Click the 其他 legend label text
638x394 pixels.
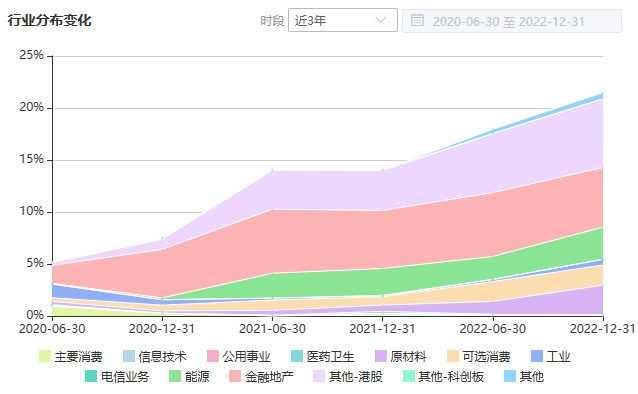[531, 376]
